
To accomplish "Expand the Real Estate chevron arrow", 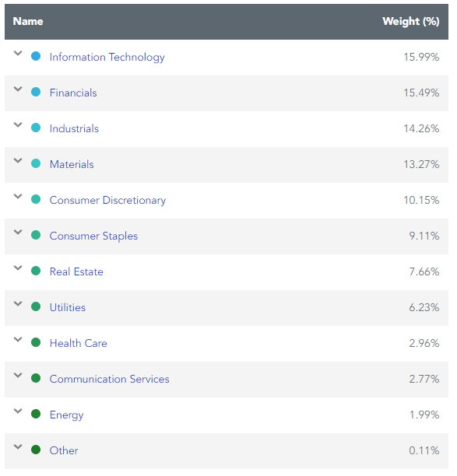I will (18, 268).
